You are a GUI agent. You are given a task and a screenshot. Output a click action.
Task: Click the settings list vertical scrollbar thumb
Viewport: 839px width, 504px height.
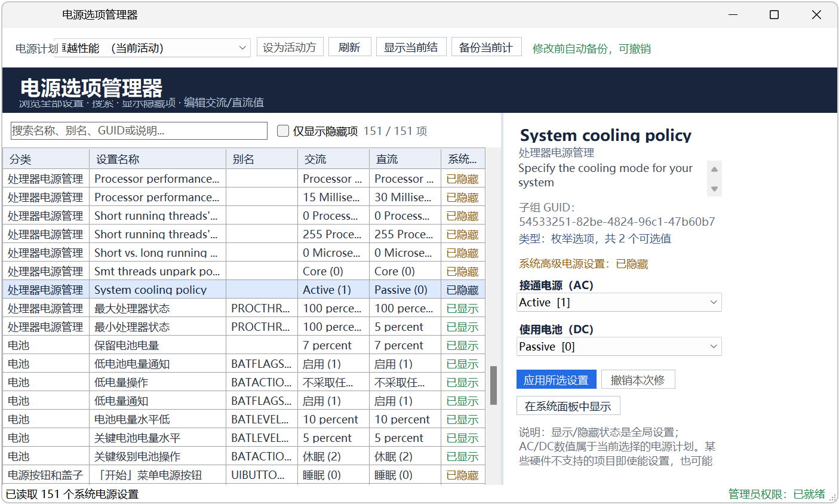pyautogui.click(x=493, y=385)
